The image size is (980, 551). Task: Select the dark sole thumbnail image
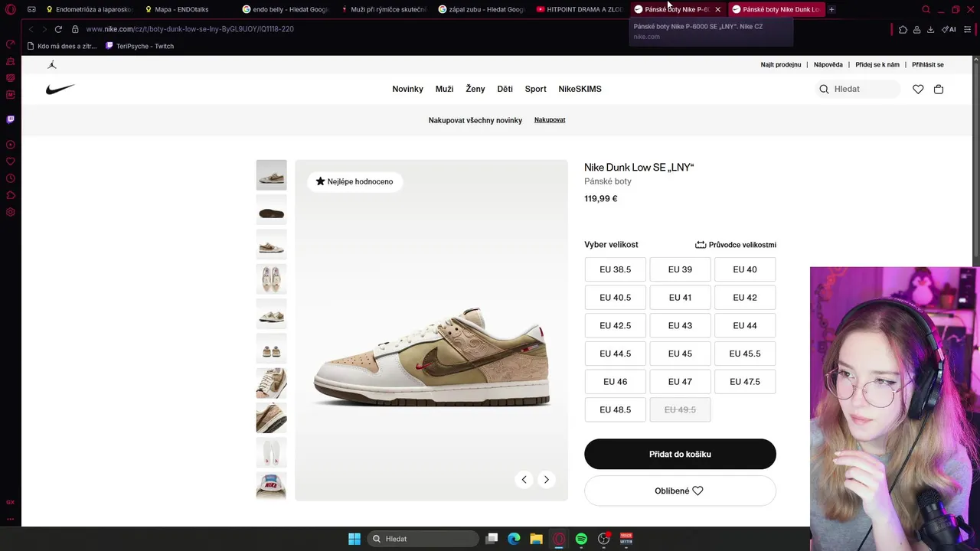(272, 210)
